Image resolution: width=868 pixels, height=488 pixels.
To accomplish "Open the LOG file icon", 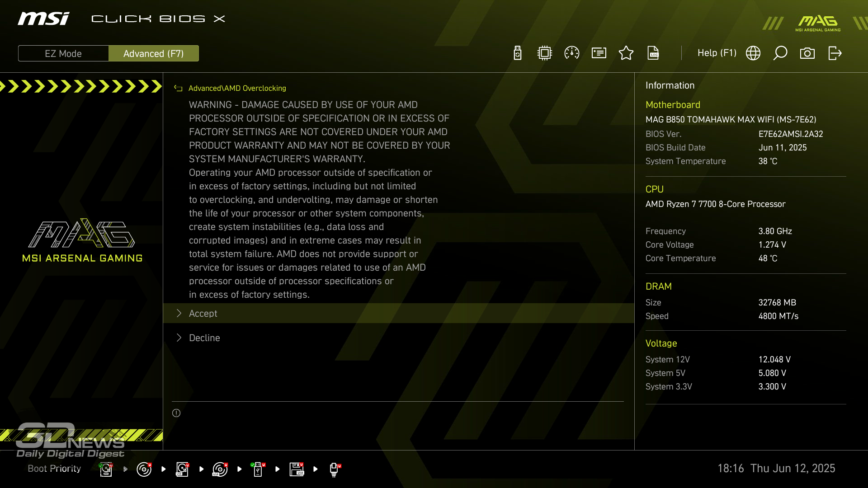I will coord(653,53).
